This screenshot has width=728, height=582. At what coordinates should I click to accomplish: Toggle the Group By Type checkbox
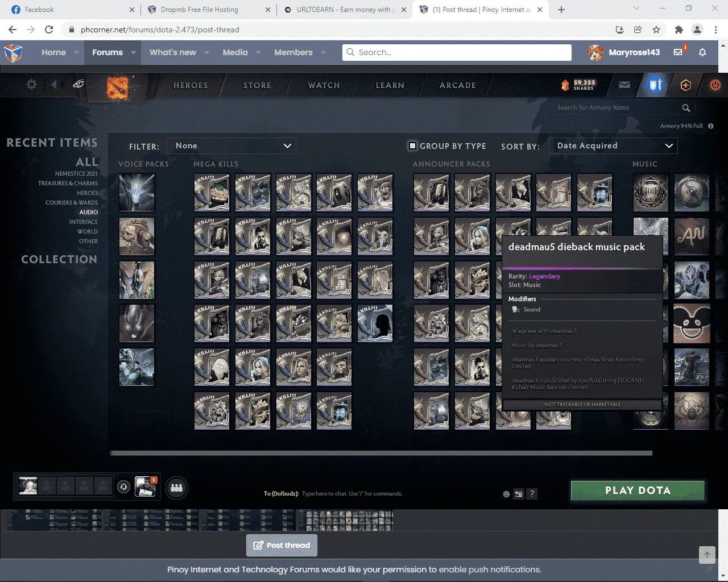(413, 146)
